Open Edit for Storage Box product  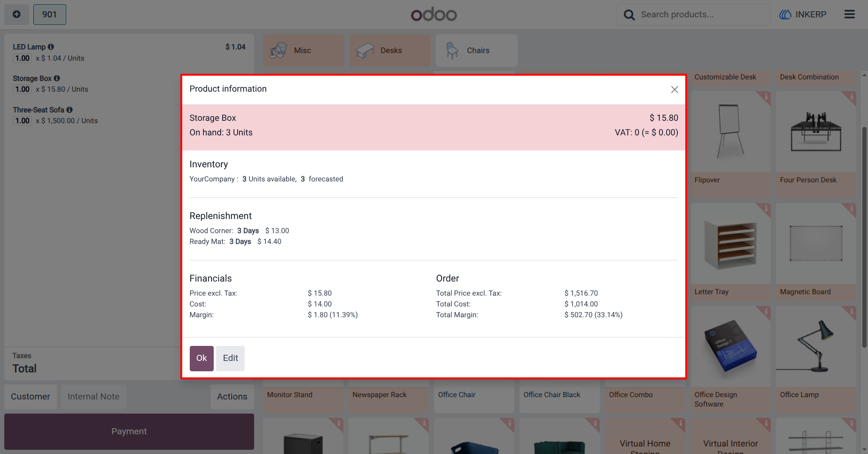[x=230, y=358]
